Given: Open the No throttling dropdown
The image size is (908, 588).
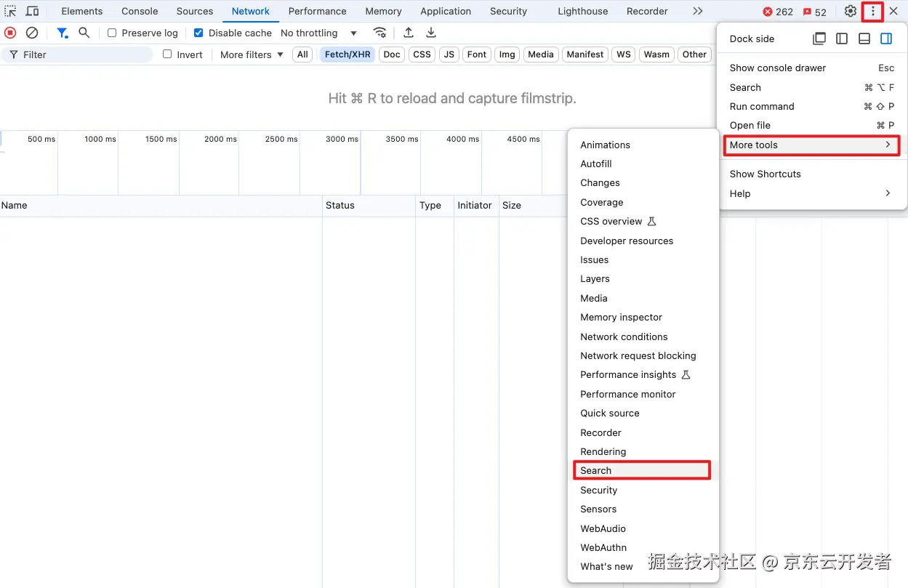Looking at the screenshot, I should click(319, 33).
